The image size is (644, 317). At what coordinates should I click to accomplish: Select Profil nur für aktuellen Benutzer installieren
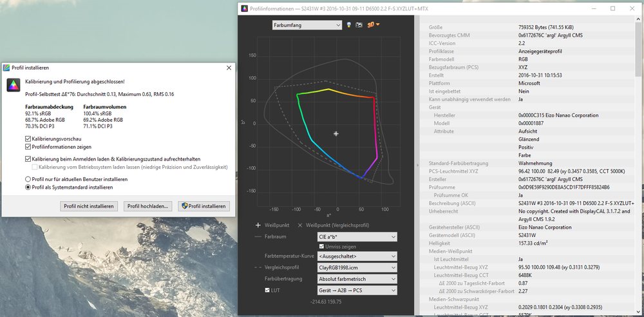click(28, 179)
